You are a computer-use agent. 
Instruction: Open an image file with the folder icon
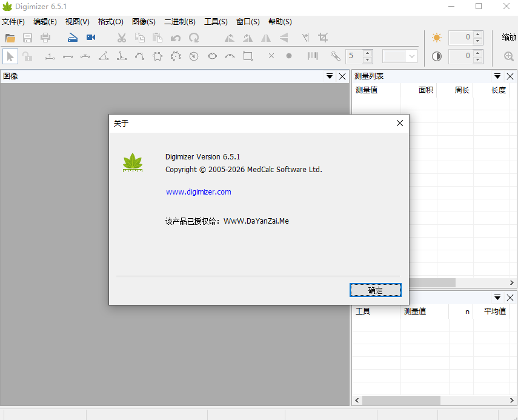tap(10, 38)
